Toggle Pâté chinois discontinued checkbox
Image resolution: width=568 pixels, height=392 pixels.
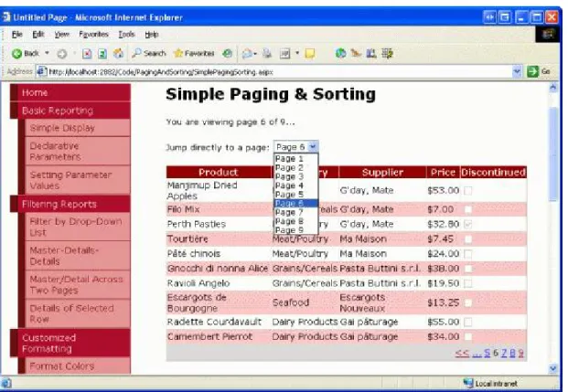(x=468, y=254)
